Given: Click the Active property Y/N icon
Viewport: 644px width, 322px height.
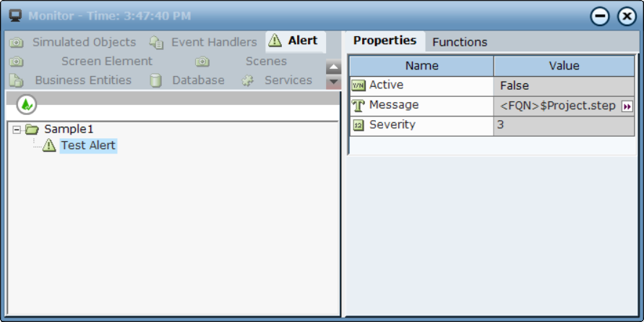Looking at the screenshot, I should 359,85.
